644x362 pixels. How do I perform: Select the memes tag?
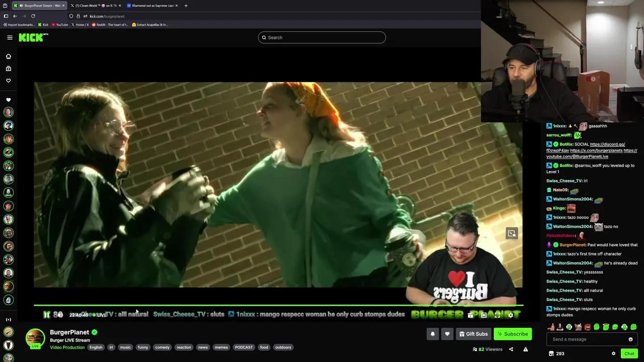pyautogui.click(x=221, y=347)
